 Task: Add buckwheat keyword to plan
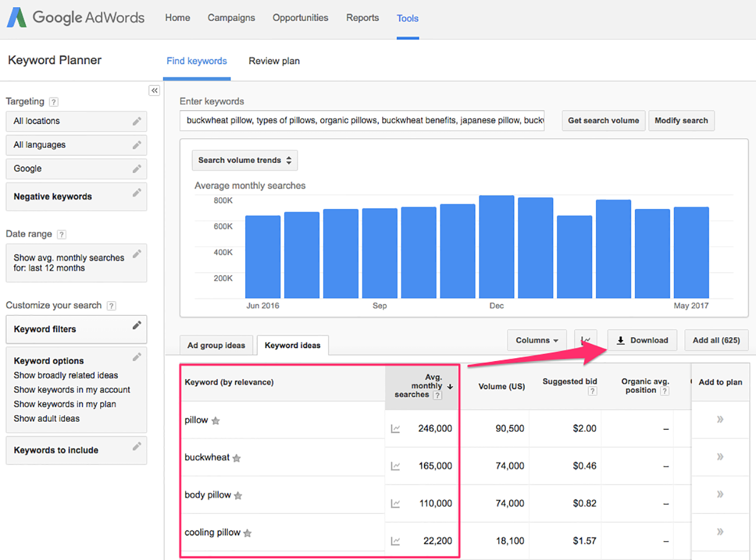coord(720,457)
